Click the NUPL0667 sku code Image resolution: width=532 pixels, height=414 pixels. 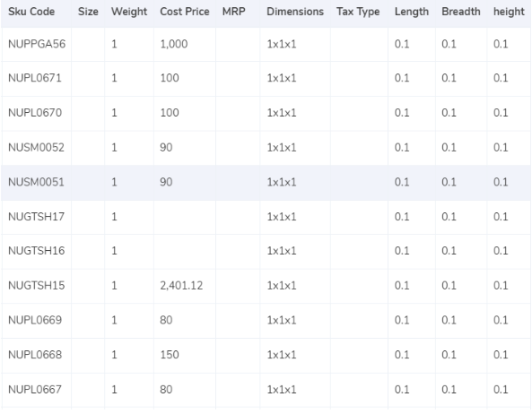(35, 390)
